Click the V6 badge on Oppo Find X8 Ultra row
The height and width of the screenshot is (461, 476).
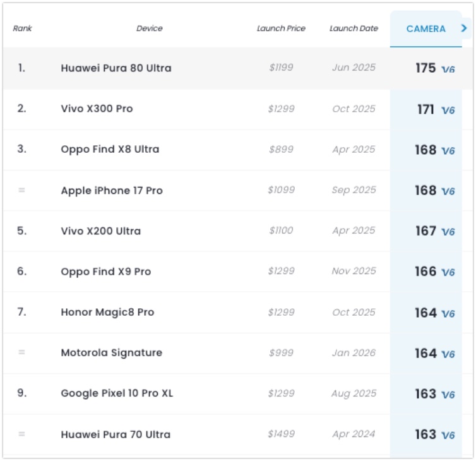[448, 150]
